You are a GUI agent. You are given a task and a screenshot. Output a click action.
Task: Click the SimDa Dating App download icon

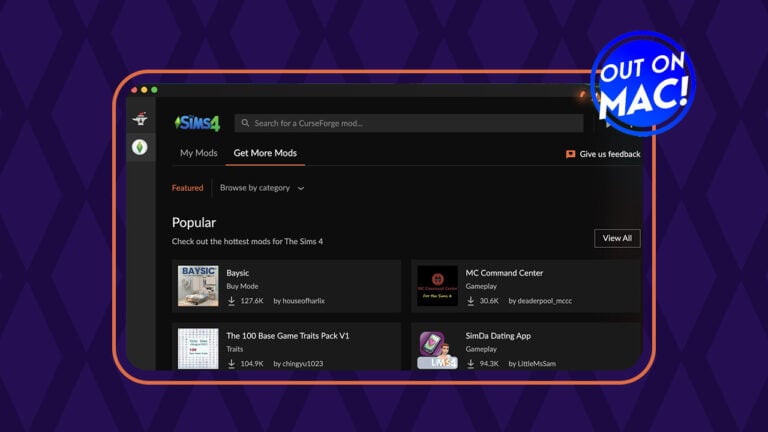pos(470,364)
